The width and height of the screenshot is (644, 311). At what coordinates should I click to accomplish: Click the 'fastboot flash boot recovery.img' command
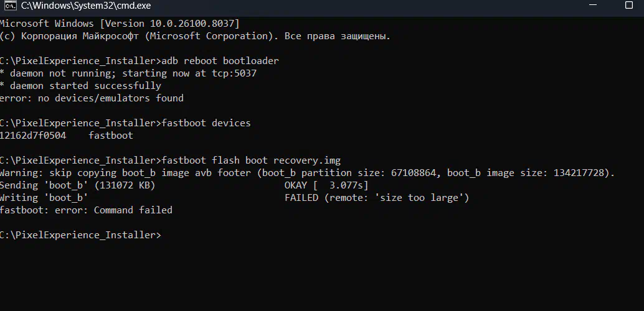coord(250,160)
